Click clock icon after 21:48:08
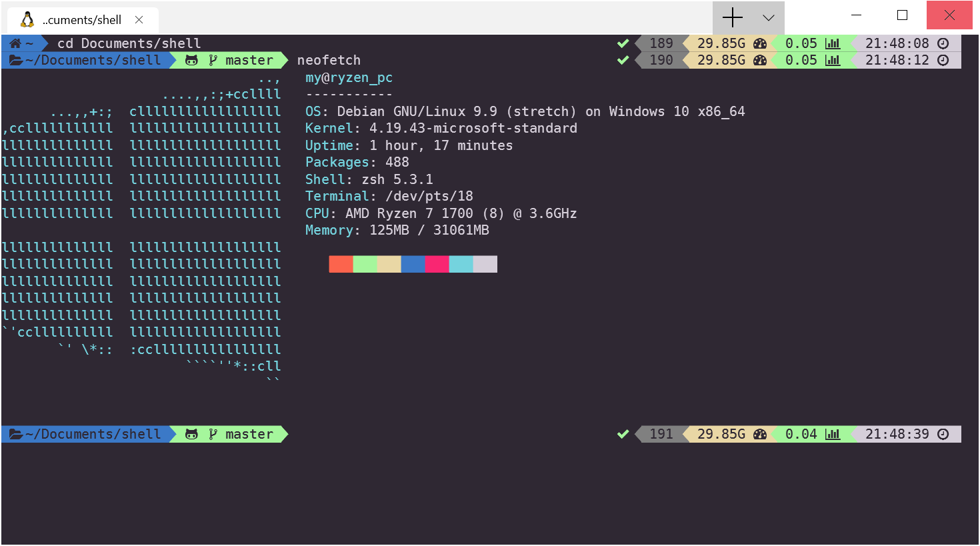Screen dimensions: 980x546 (x=943, y=43)
